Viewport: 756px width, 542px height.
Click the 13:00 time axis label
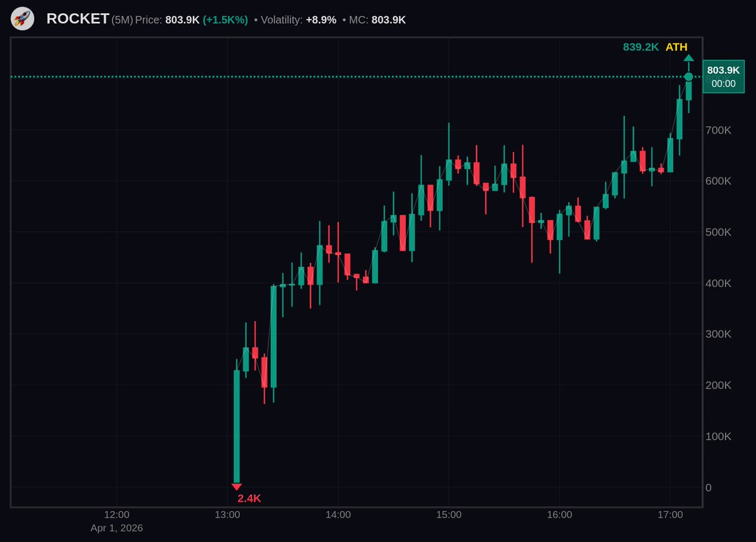coord(227,515)
